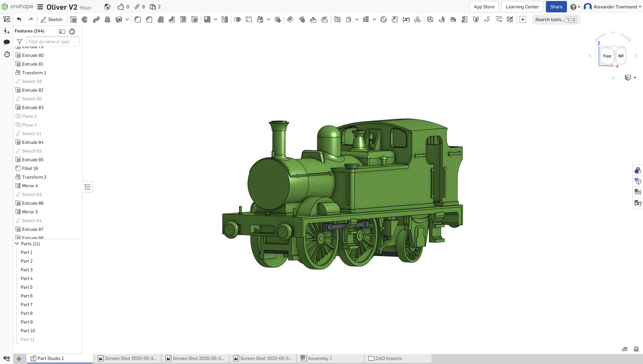Viewport: 643px width, 364px height.
Task: Open the Alexander Townsend account dropdown
Action: coord(615,7)
